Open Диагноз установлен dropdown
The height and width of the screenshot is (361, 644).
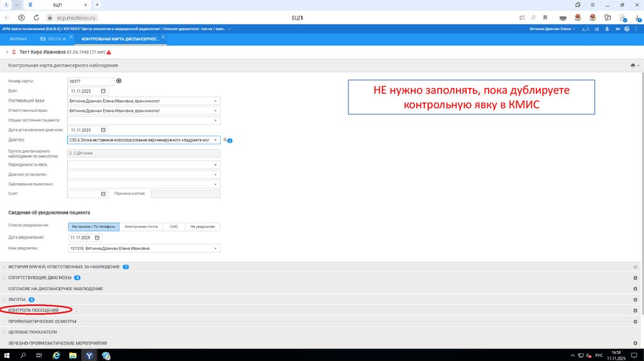[x=215, y=175]
